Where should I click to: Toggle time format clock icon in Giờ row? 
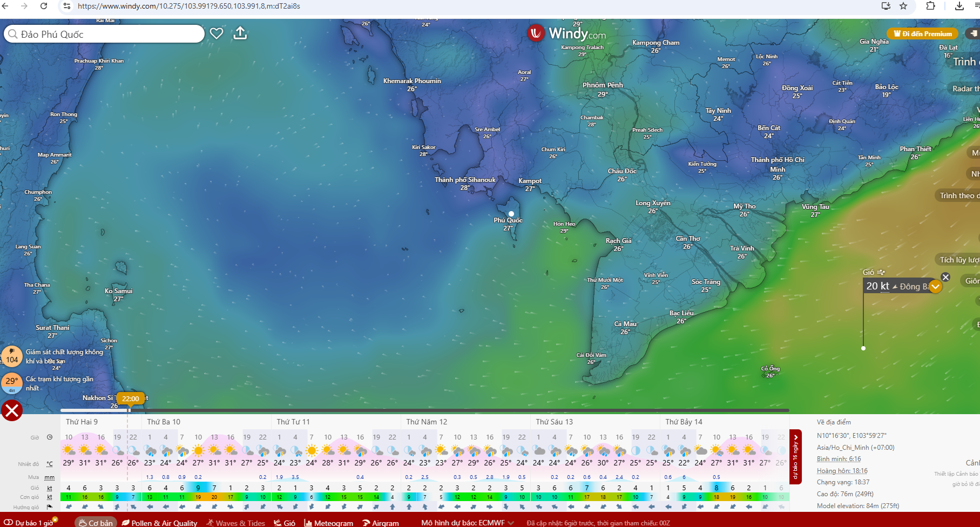pos(50,437)
